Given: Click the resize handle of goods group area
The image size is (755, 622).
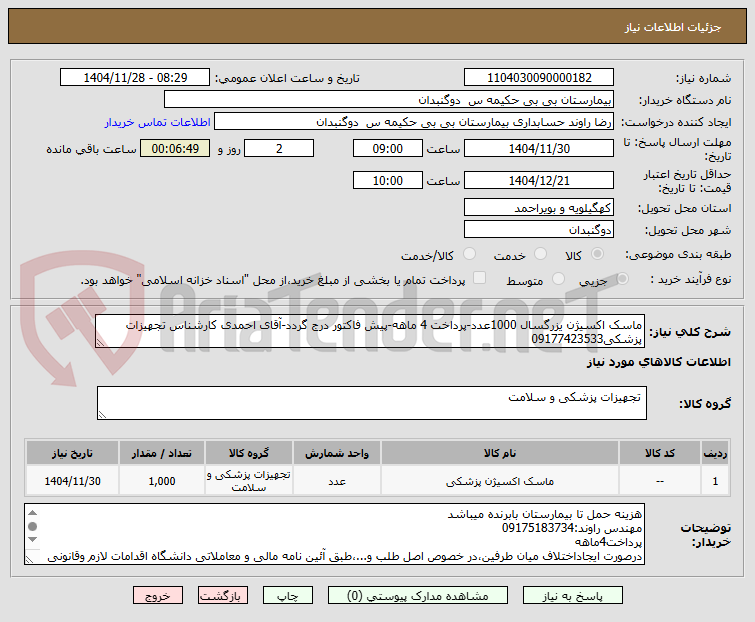Looking at the screenshot, I should click(102, 415).
